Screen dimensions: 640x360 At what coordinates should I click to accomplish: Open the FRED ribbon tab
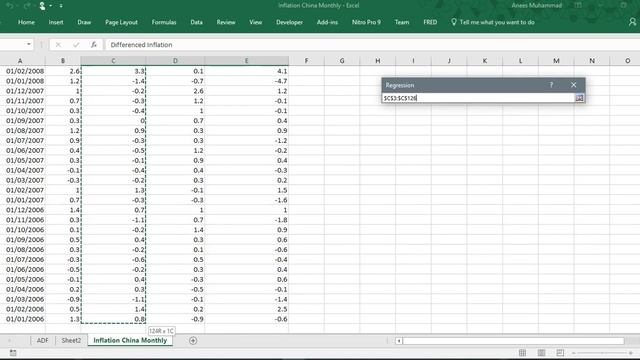[x=430, y=22]
